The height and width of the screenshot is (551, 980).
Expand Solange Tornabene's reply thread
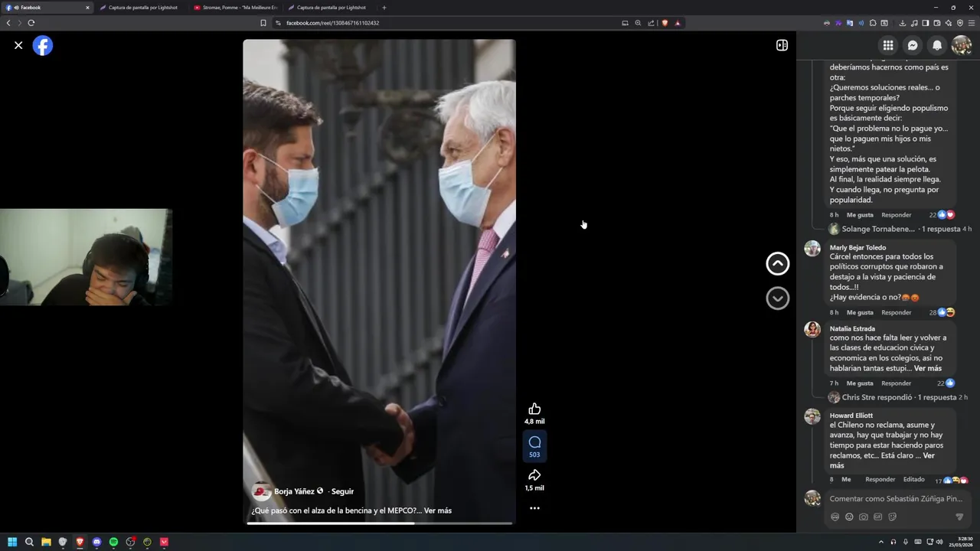900,229
